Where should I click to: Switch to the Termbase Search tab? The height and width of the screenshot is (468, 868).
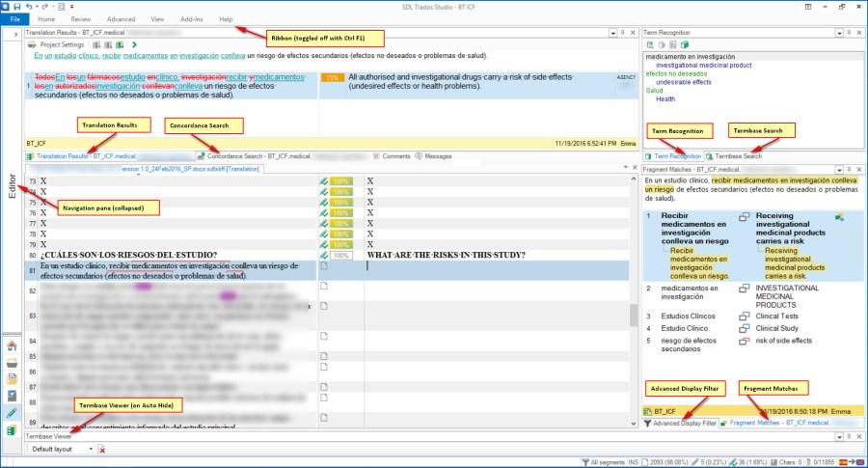[738, 155]
